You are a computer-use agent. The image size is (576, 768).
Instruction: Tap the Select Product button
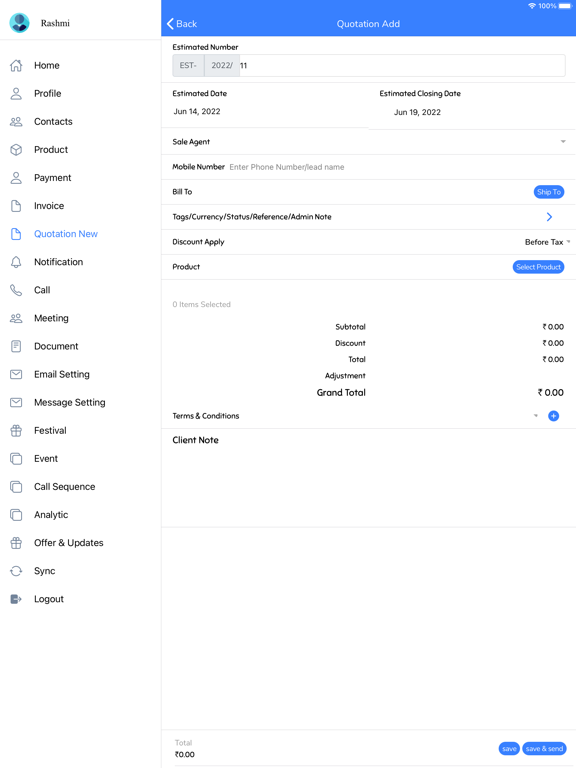[538, 267]
